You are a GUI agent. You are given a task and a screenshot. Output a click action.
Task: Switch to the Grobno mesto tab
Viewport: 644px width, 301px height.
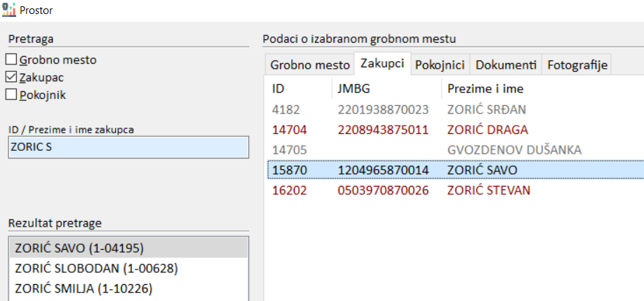pos(309,65)
